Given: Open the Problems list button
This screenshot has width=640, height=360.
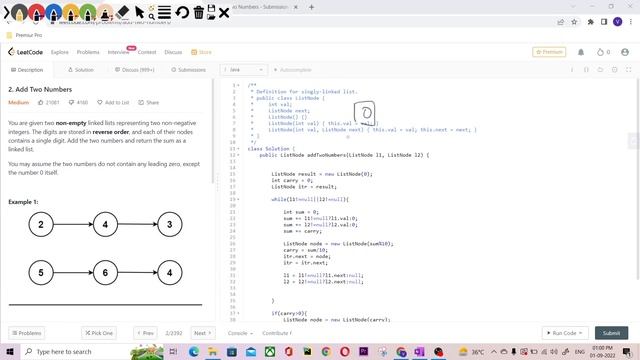Looking at the screenshot, I should coord(27,333).
